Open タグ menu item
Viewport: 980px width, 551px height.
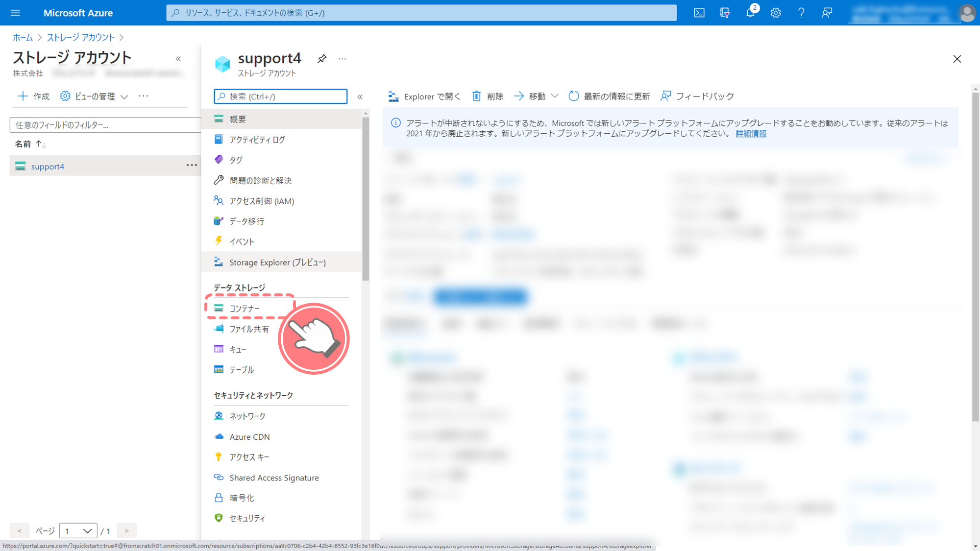(x=281, y=160)
